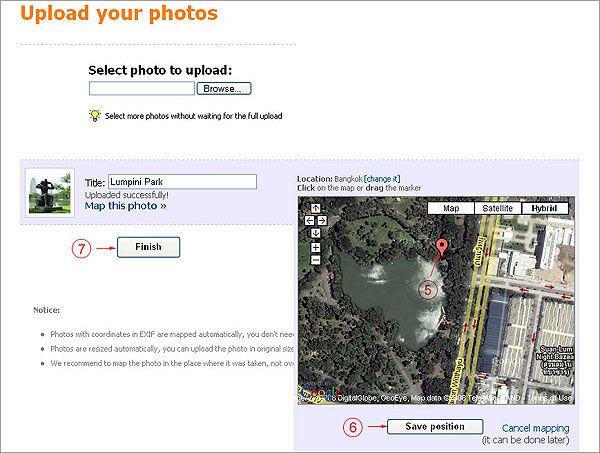Select the Hybrid map view
The height and width of the screenshot is (453, 600).
[545, 208]
